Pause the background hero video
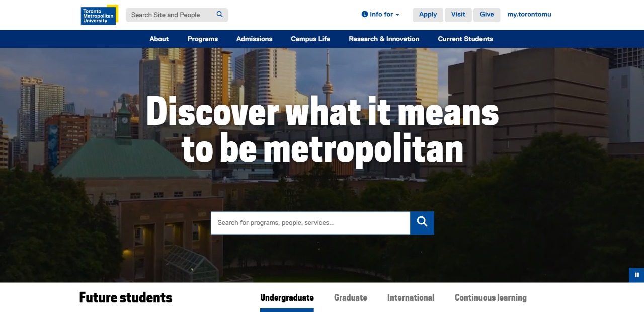Viewport: 644px width, 312px height. pyautogui.click(x=636, y=275)
